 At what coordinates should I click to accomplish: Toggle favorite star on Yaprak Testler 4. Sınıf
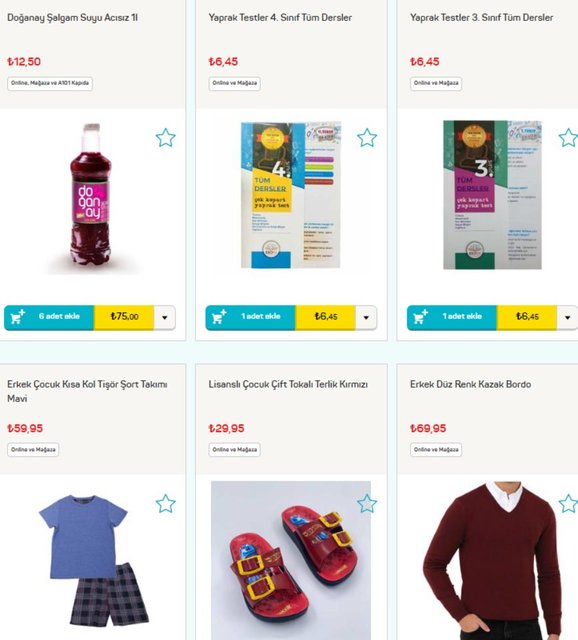[367, 138]
